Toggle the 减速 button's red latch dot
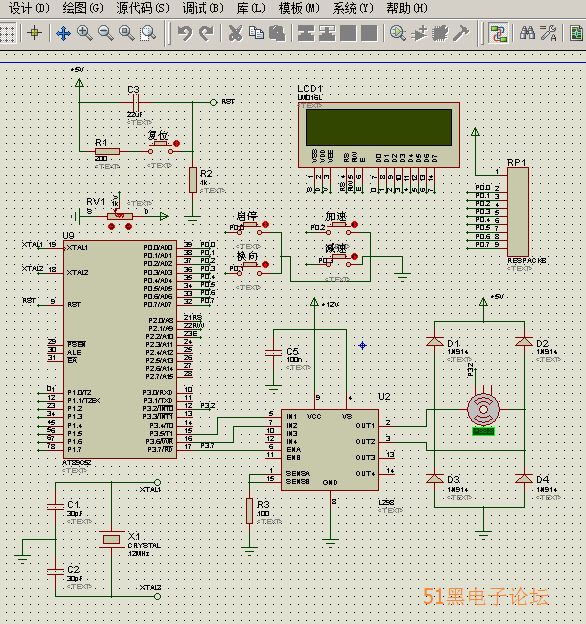 click(x=354, y=257)
